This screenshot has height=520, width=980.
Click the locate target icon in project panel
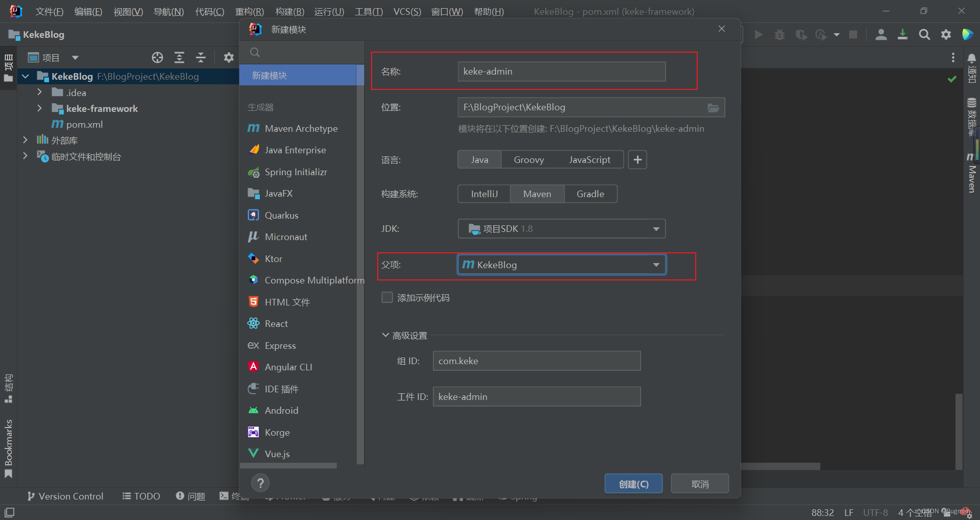[x=157, y=58]
